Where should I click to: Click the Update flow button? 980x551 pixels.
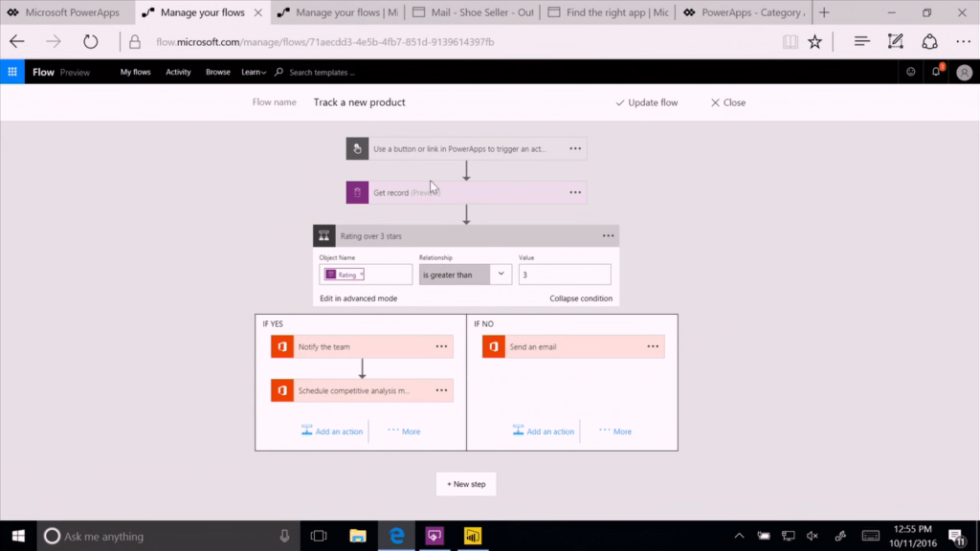647,102
